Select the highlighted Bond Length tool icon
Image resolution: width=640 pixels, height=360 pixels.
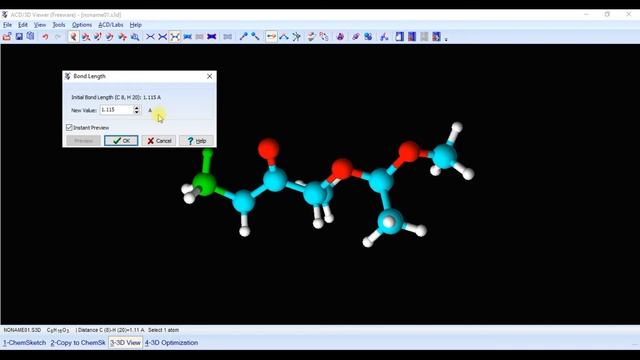(271, 37)
